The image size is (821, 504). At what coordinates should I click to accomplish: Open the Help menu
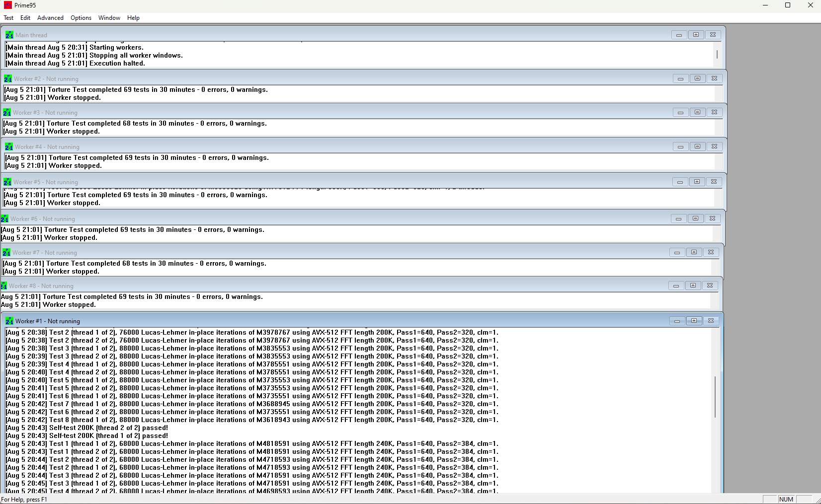click(x=133, y=18)
